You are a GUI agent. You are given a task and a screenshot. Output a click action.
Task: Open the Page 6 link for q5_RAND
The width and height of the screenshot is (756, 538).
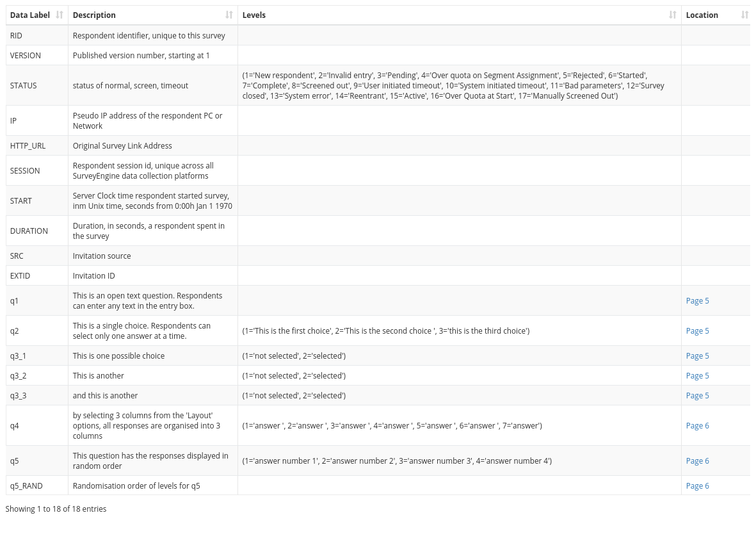pos(697,485)
